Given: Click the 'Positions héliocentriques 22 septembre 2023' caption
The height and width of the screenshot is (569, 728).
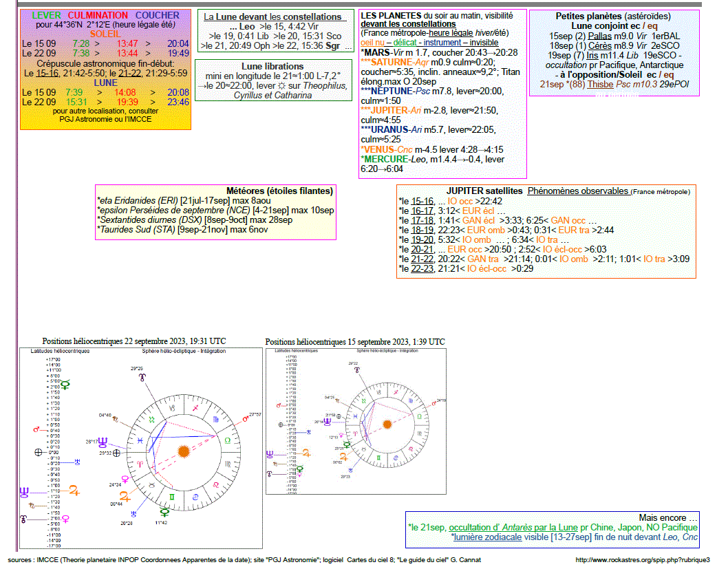Looking at the screenshot, I should tap(134, 341).
